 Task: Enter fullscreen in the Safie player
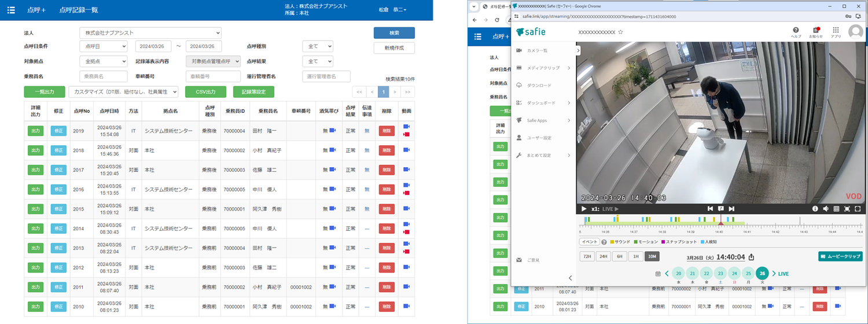(858, 209)
